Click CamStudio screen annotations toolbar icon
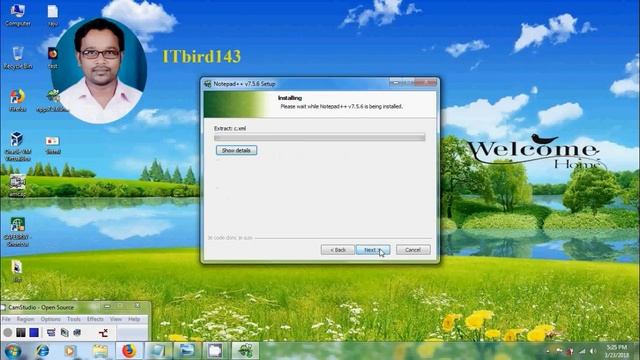640x360 pixels. click(x=64, y=333)
